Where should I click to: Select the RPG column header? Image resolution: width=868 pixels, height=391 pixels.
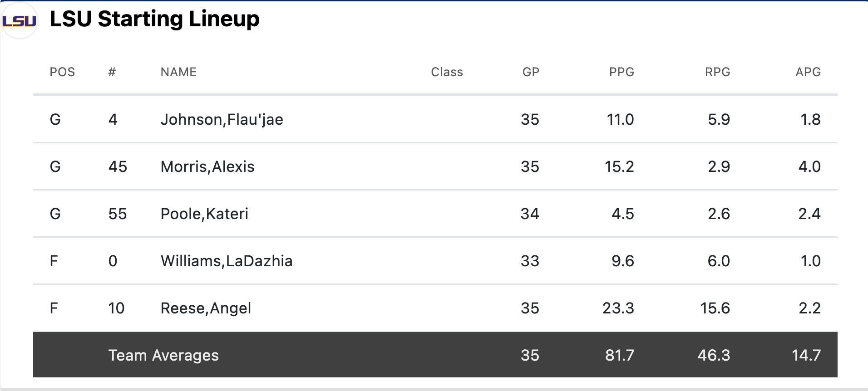(x=717, y=72)
